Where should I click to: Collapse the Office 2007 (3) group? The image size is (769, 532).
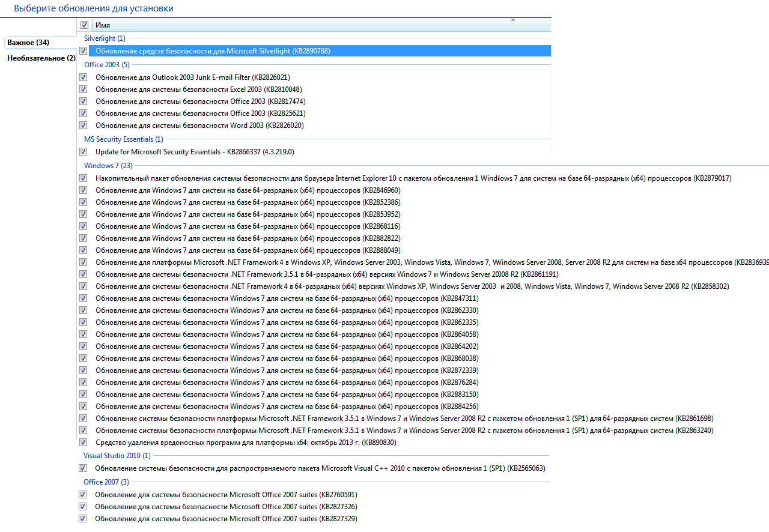[106, 482]
